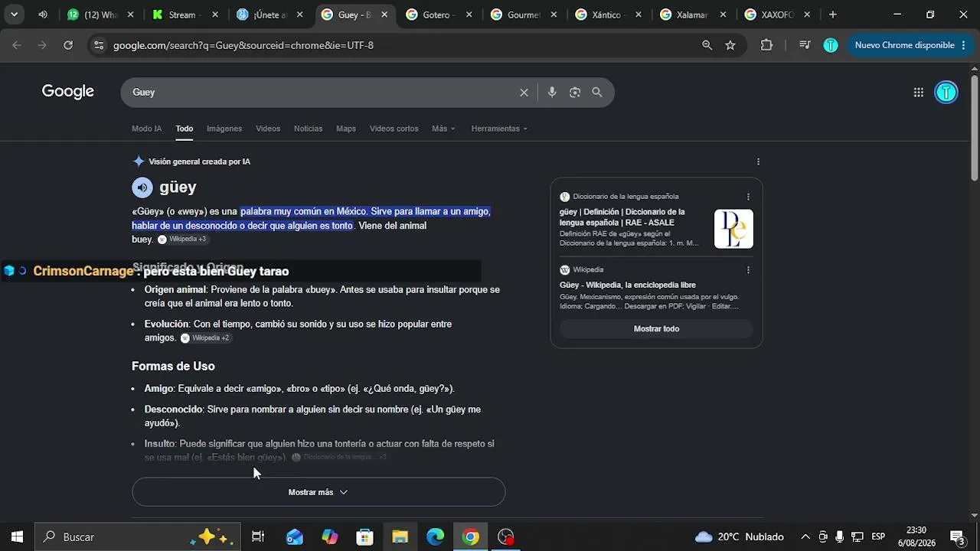Select the 'Noticias' results tab
Image resolution: width=980 pixels, height=551 pixels.
pyautogui.click(x=309, y=129)
